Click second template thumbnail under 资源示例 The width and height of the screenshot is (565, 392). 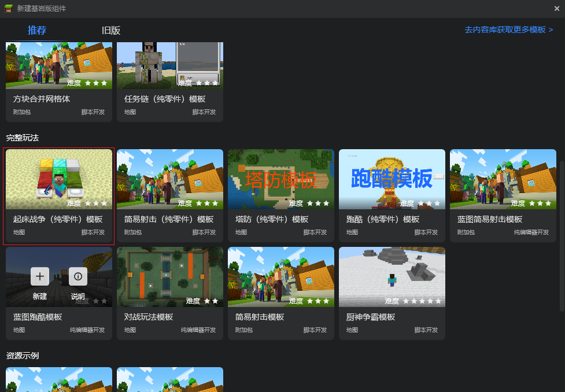[170, 379]
